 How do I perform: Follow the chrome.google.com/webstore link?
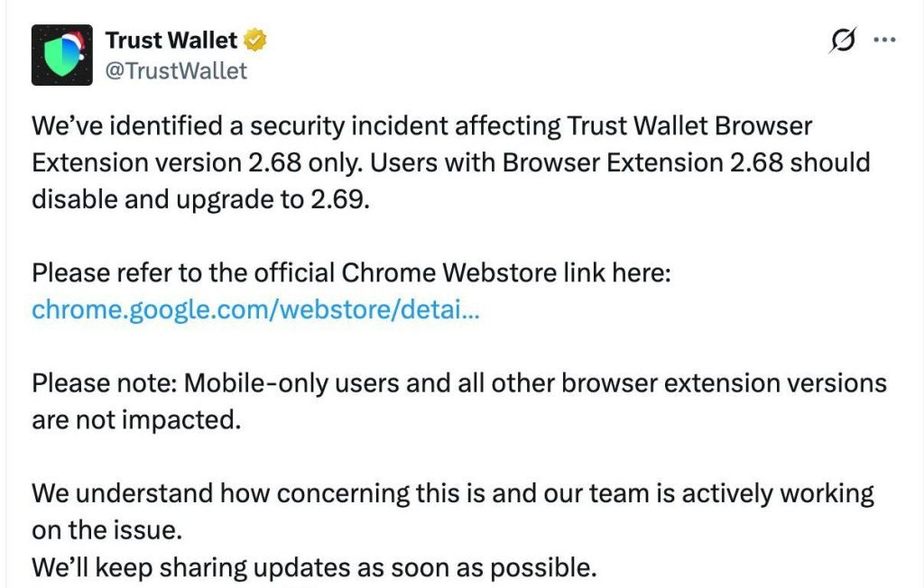pos(255,310)
